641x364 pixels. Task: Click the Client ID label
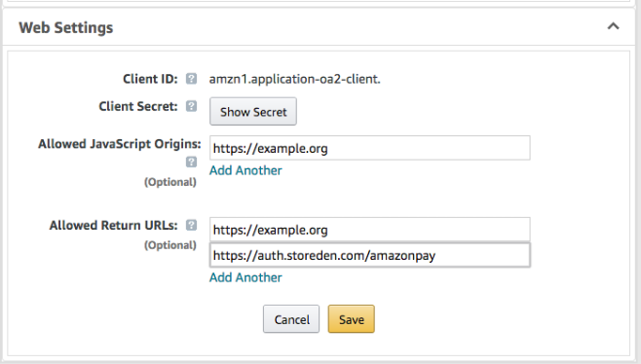coord(150,79)
